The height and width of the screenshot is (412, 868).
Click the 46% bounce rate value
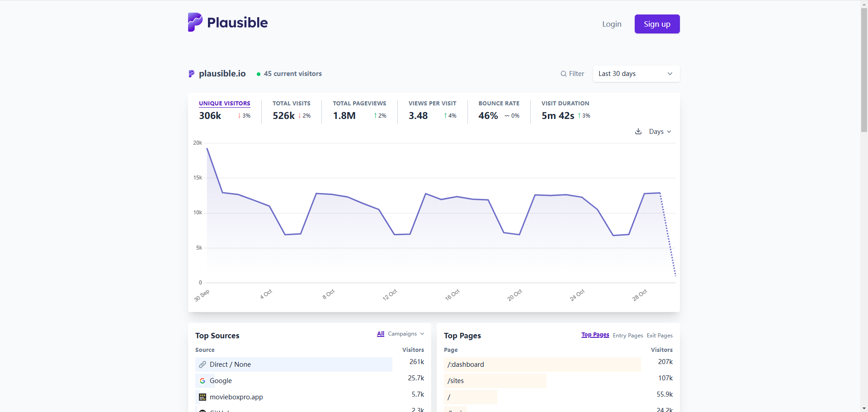tap(488, 116)
